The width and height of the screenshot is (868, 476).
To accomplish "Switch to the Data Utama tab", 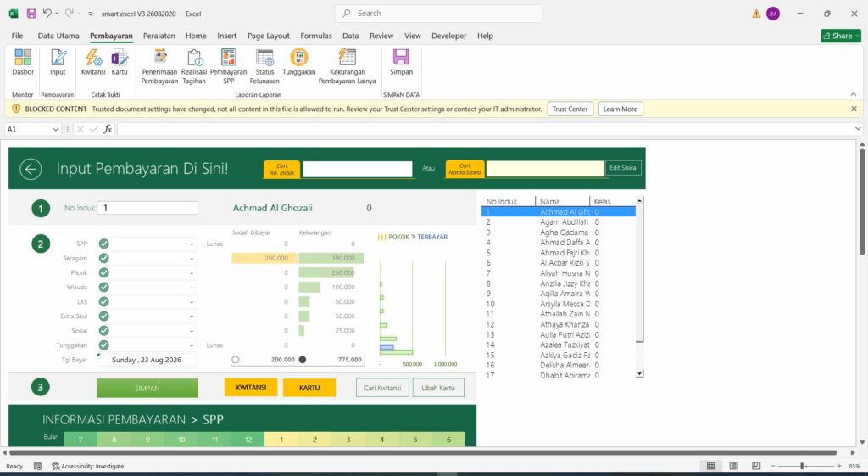I will (x=58, y=36).
